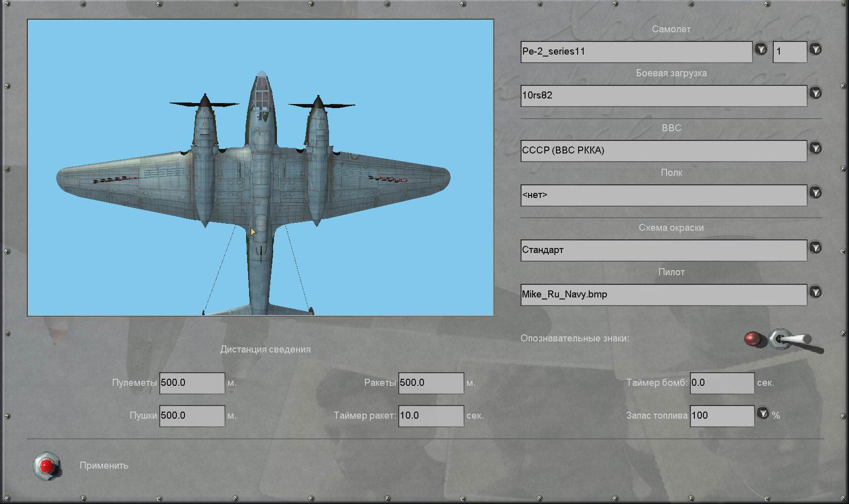Open the Пилот pilot skin dropdown arrow
The width and height of the screenshot is (849, 504).
(815, 292)
